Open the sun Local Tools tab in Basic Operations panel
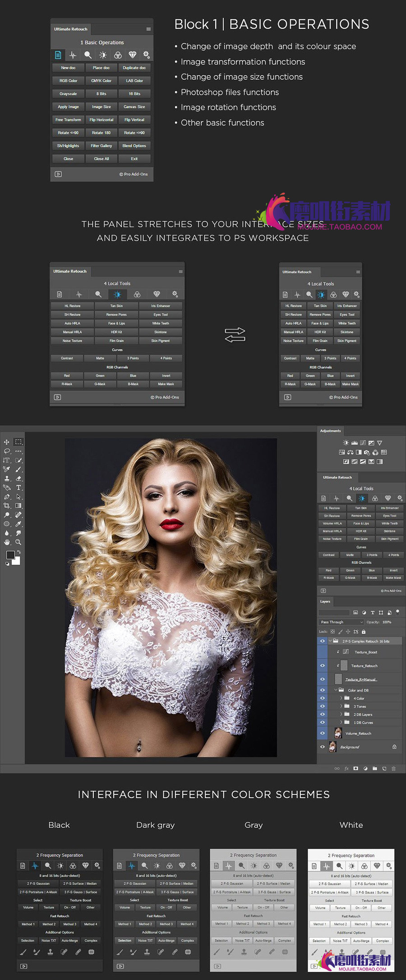Viewport: 406px width, 980px height. 103,55
